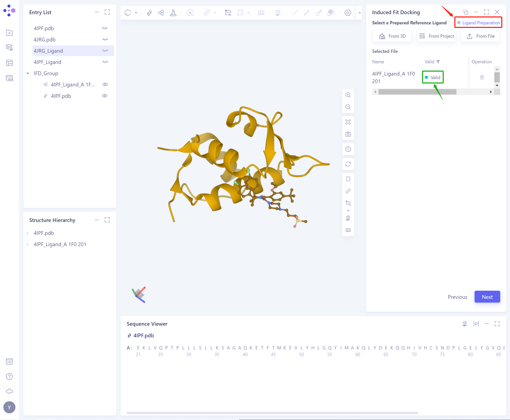Expand 4IPF.pdb in Structure Hierarchy
The width and height of the screenshot is (510, 420).
(28, 233)
